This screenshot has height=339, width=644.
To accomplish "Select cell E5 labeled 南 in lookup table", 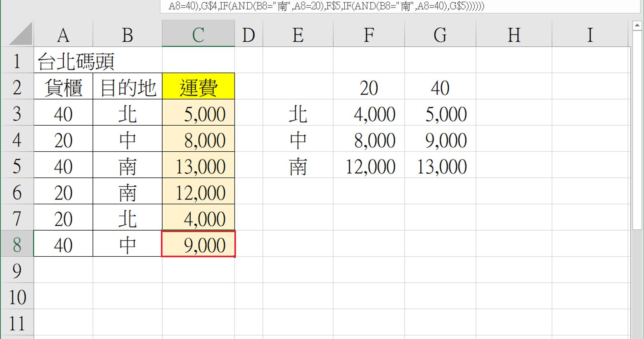I will [298, 166].
